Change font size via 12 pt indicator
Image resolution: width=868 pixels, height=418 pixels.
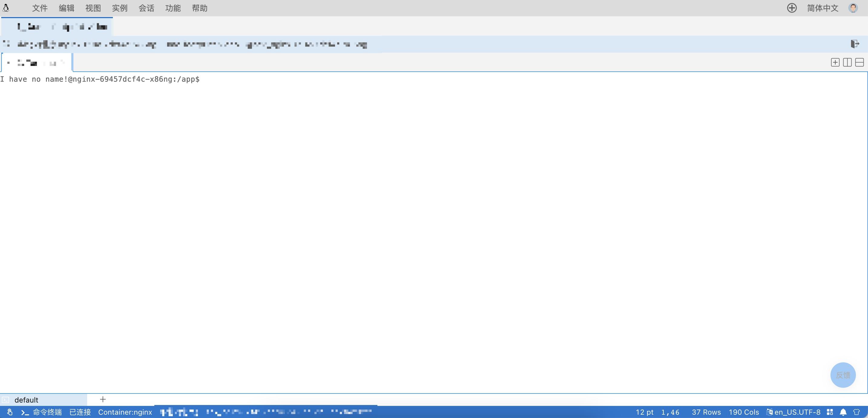tap(644, 412)
